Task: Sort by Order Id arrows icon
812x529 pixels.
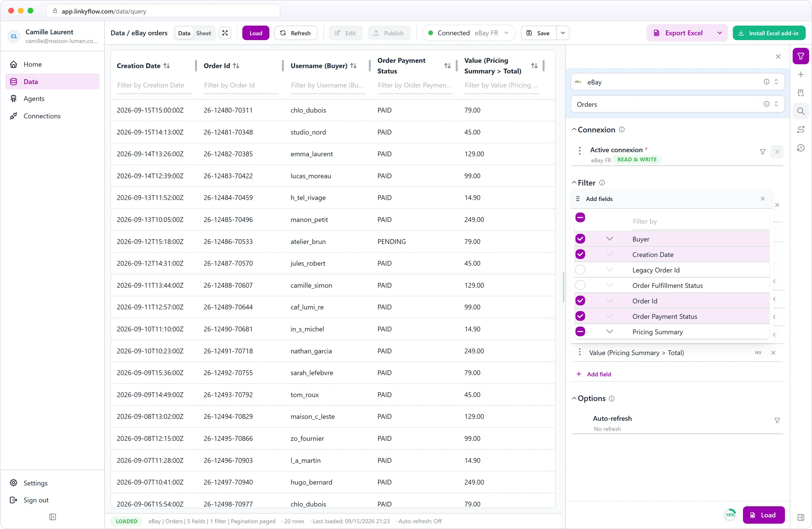Action: pyautogui.click(x=236, y=65)
